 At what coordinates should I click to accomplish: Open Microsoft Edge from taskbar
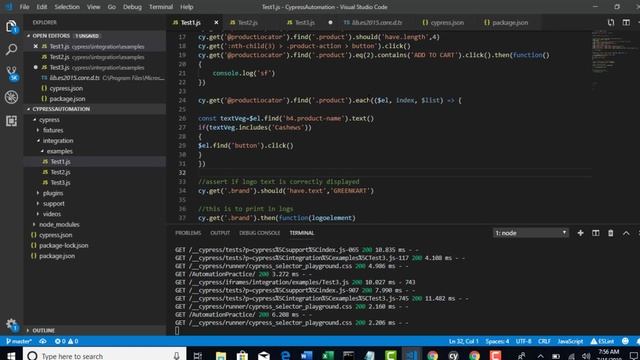pos(285,356)
